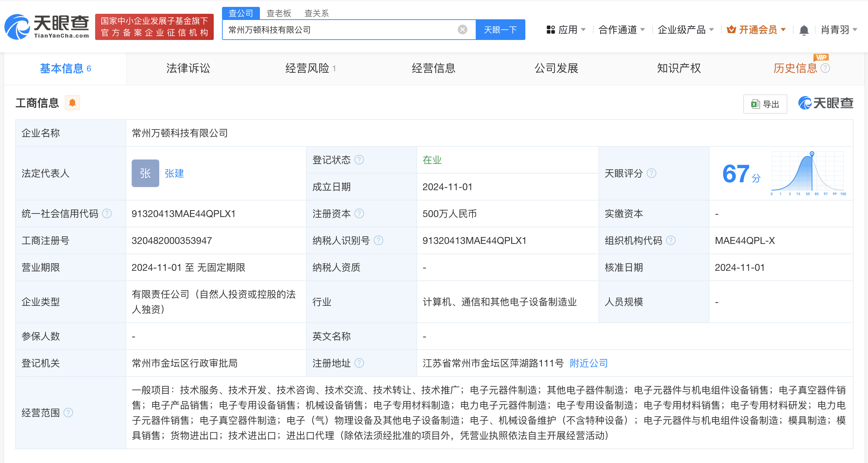The height and width of the screenshot is (463, 868).
Task: Clear the search box with the X icon
Action: coord(462,29)
